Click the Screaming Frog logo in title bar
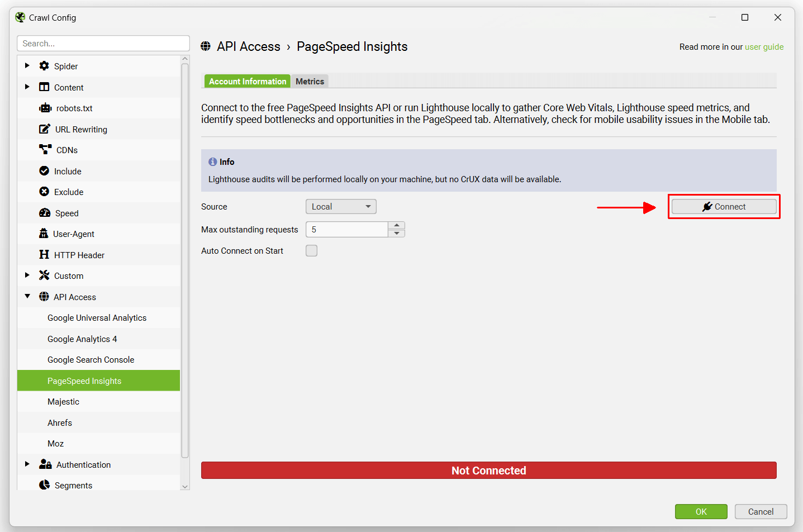This screenshot has width=803, height=532. 20,17
